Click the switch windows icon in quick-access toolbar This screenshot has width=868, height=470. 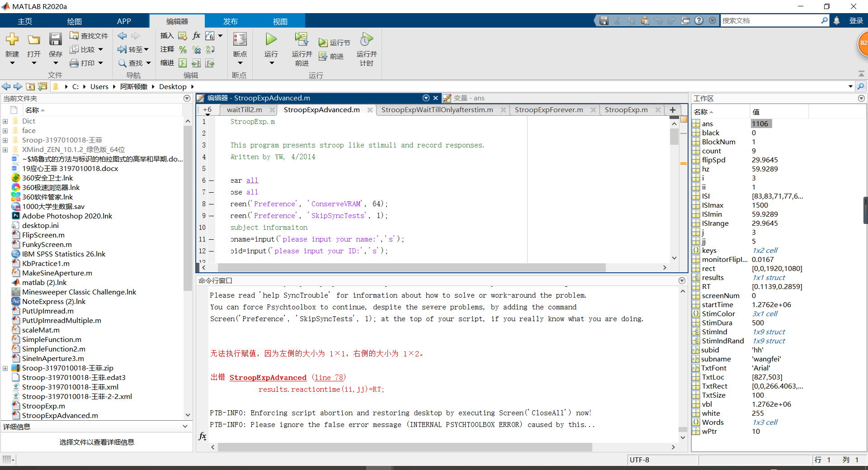pos(685,20)
